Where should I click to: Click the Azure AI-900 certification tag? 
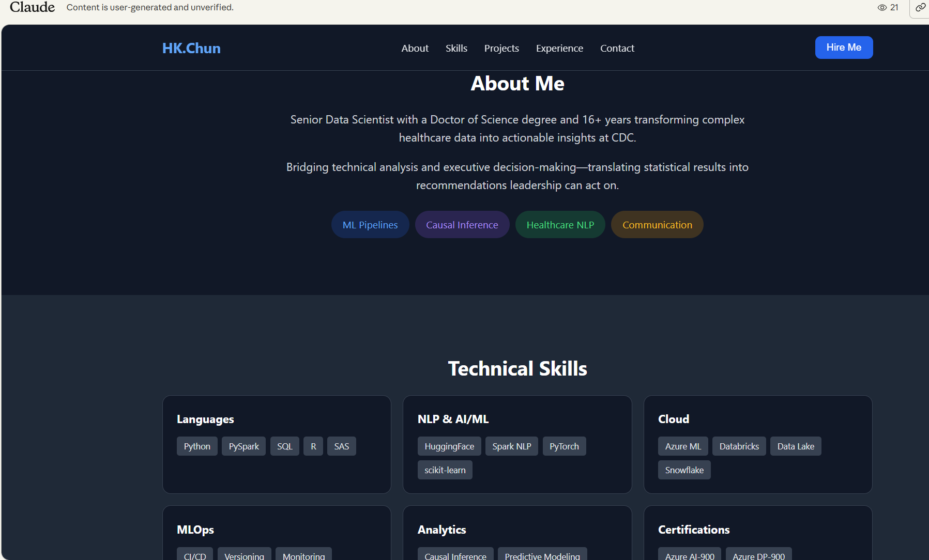tap(690, 555)
